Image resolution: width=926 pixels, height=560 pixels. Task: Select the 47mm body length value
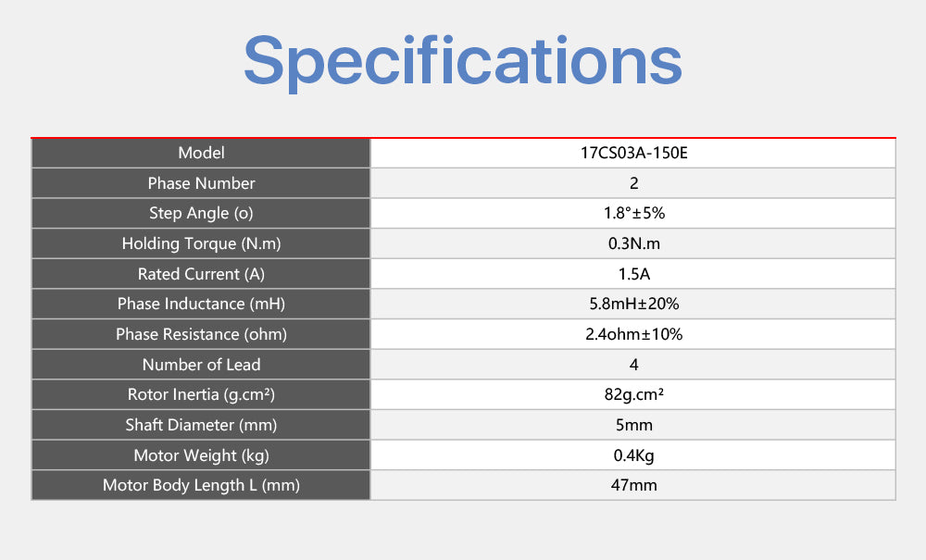(633, 485)
